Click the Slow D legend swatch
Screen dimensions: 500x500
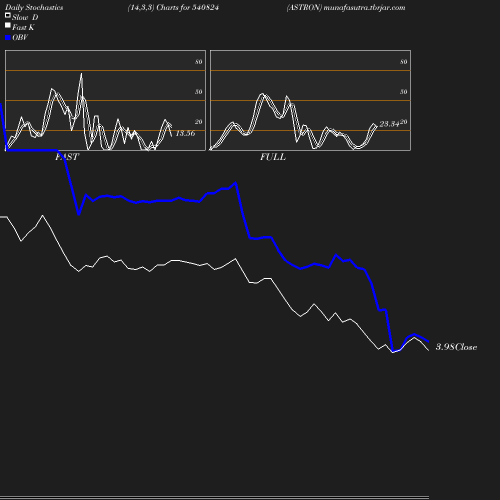coord(8,15)
